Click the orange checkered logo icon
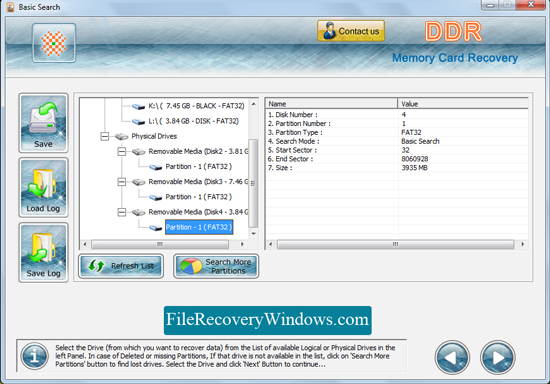 pyautogui.click(x=54, y=43)
